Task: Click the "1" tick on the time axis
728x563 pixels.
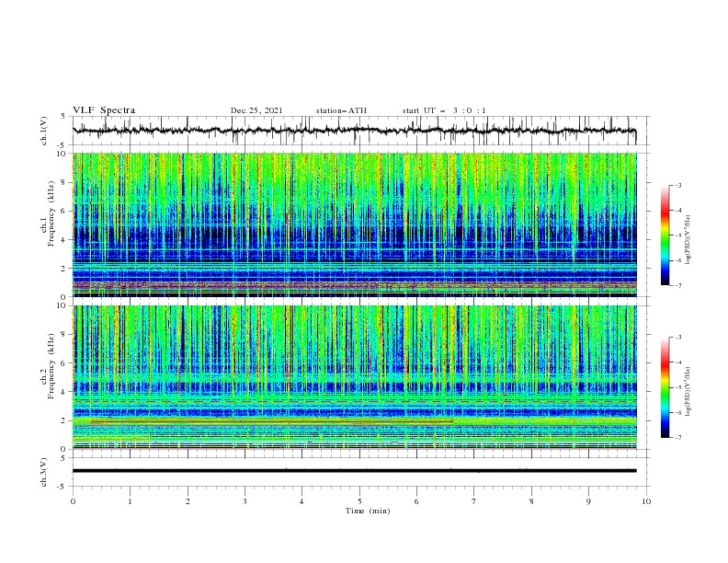Action: pos(130,501)
